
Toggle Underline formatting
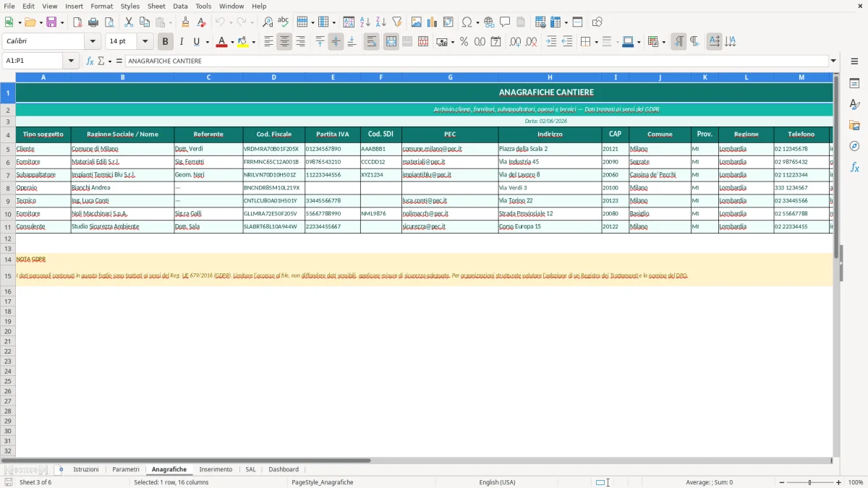click(195, 42)
